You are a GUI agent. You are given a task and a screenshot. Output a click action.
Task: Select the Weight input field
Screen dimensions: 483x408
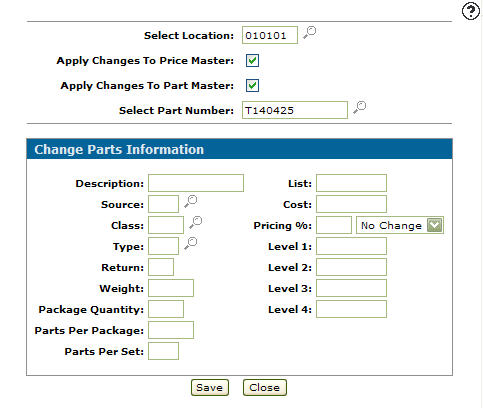171,288
